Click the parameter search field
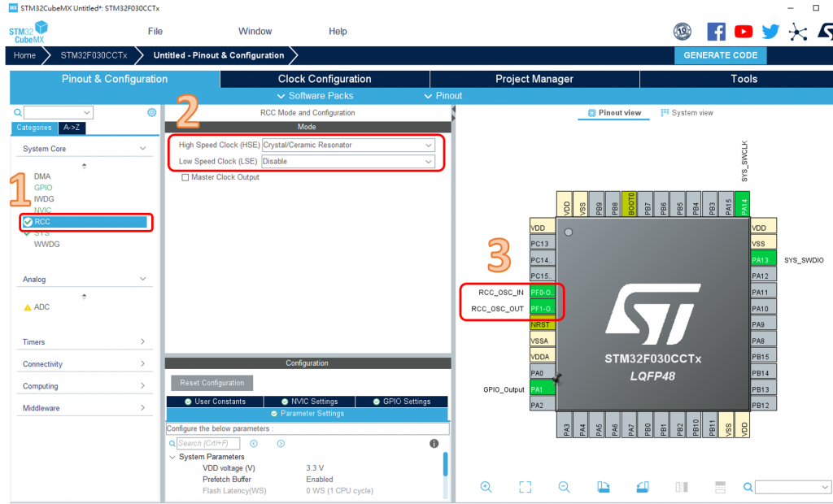Screen dimensions: 833x504 [208, 444]
